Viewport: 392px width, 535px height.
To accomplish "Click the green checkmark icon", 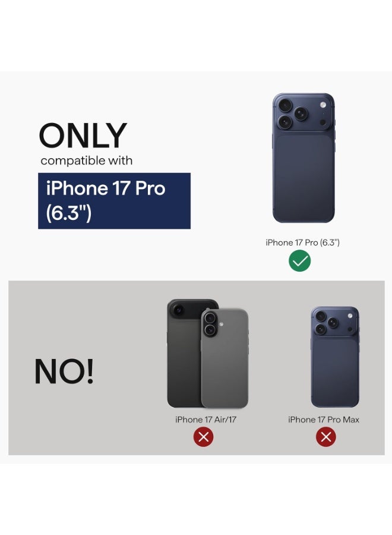I will pyautogui.click(x=299, y=261).
